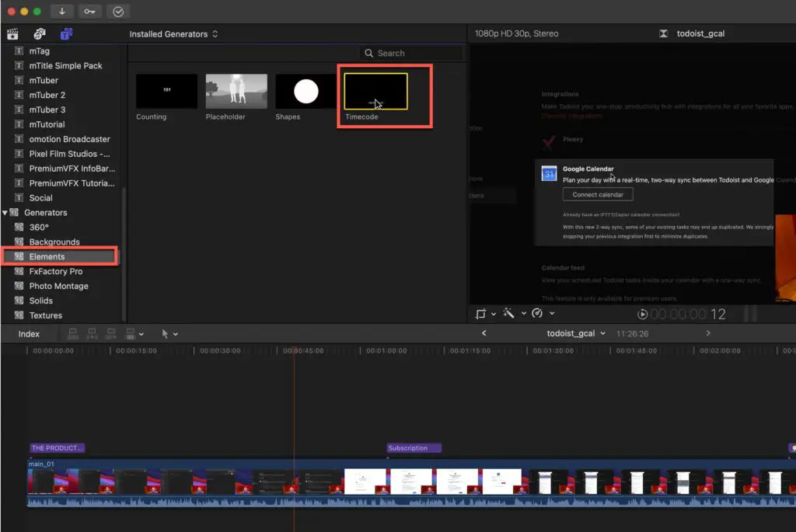Click the Insert clip edit icon

coord(92,334)
